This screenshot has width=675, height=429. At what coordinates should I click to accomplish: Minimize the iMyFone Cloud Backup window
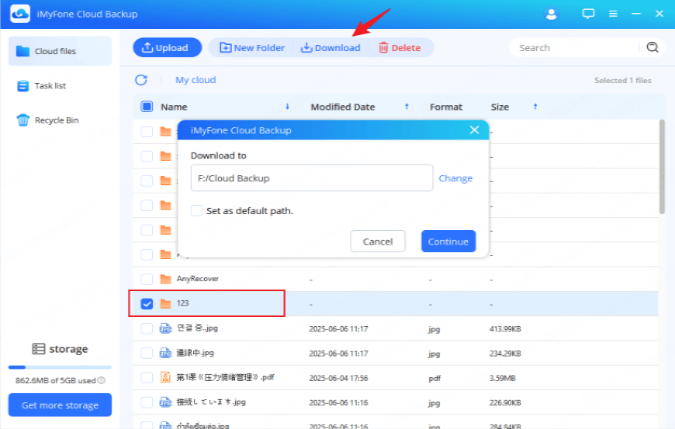636,14
